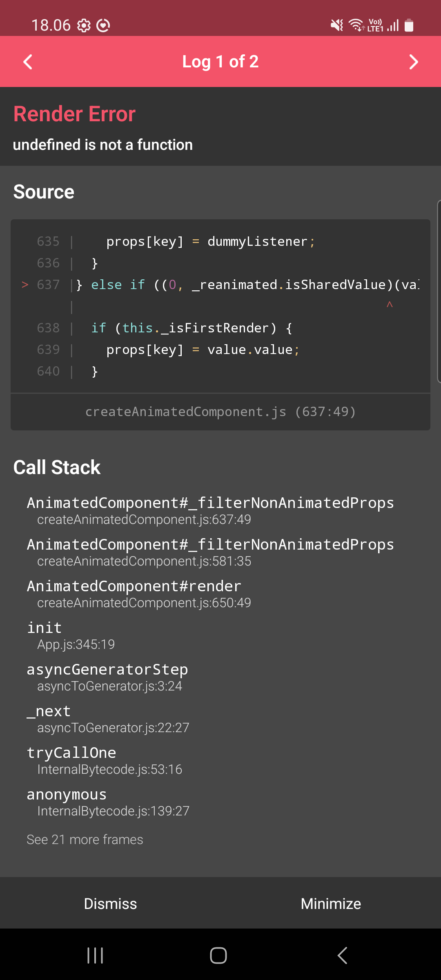Tap the highlighted error line 637

coord(220,285)
